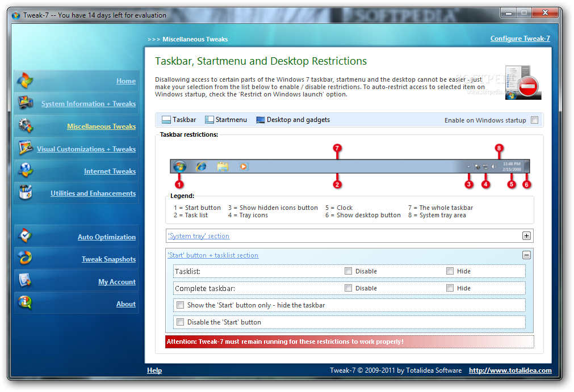Check Complete taskbar Hide option
The width and height of the screenshot is (574, 392).
pos(450,288)
